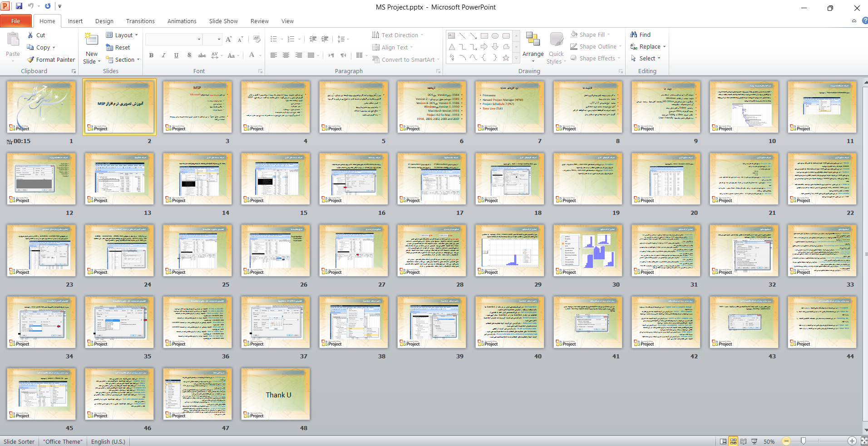Toggle text Shadow effect
Viewport: 868px width, 446px height.
pyautogui.click(x=189, y=55)
